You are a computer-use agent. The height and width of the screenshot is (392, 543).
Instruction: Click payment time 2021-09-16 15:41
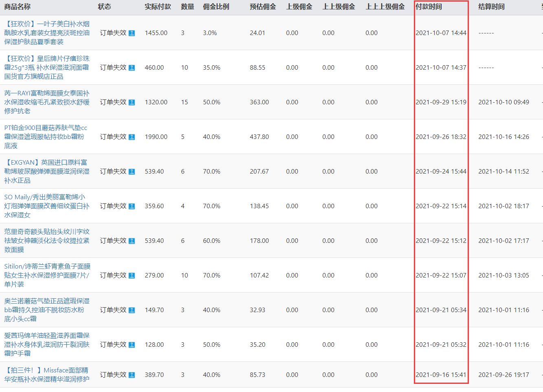tap(441, 375)
